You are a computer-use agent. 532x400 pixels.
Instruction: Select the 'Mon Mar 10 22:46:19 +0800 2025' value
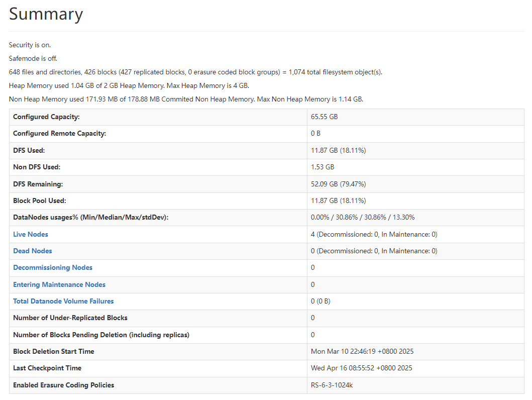pyautogui.click(x=362, y=351)
